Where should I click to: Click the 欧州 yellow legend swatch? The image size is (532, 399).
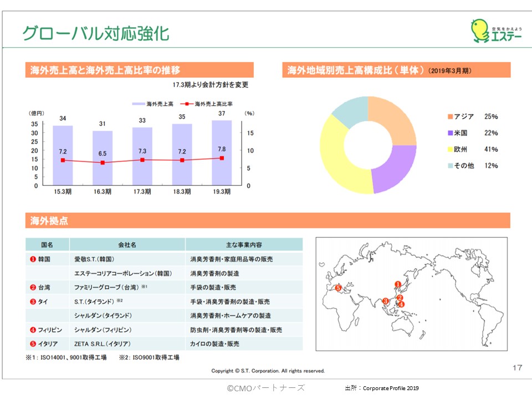coord(451,150)
